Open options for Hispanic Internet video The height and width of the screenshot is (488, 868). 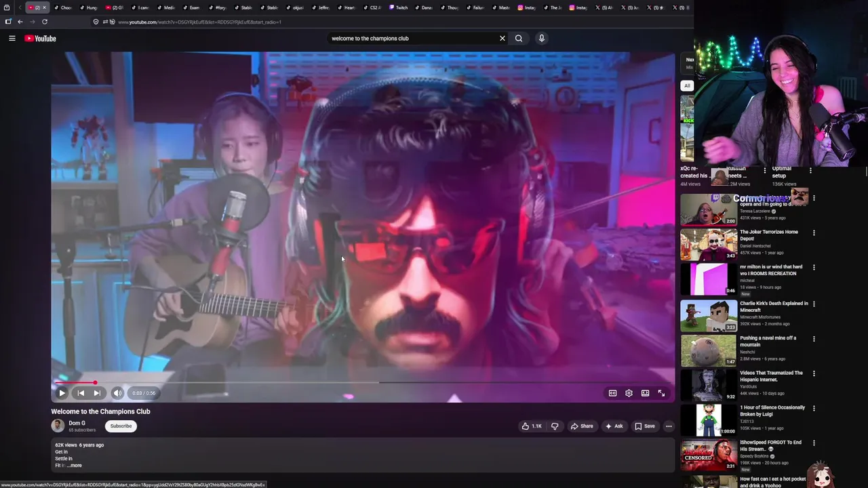coord(814,373)
